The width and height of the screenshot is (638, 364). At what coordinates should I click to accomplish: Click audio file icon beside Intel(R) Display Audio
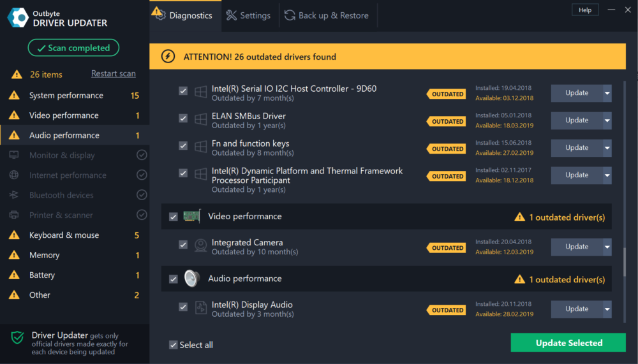click(x=200, y=308)
